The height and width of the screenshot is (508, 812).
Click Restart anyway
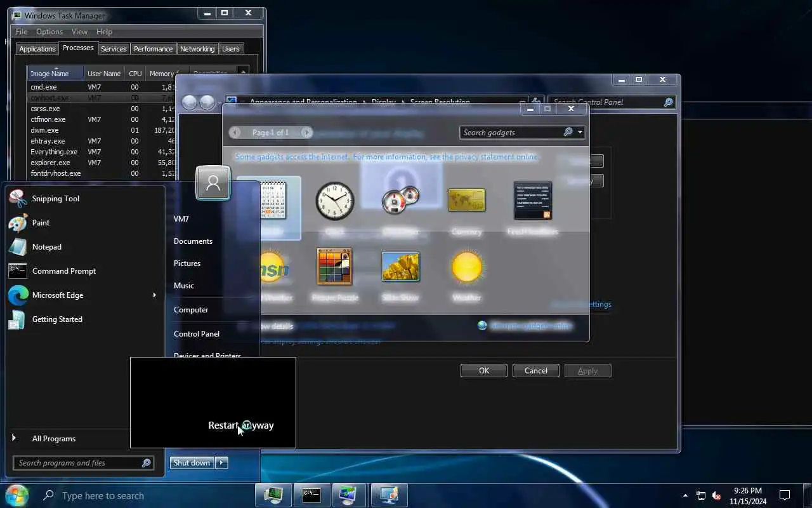(241, 425)
